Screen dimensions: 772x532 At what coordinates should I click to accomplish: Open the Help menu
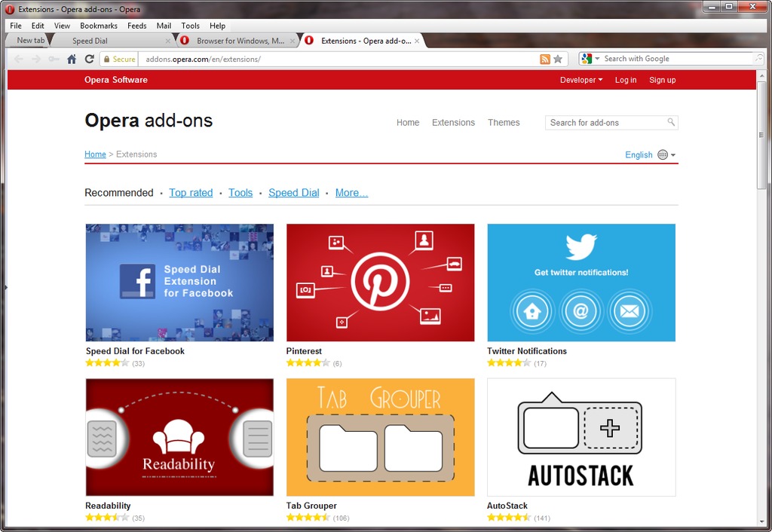217,26
